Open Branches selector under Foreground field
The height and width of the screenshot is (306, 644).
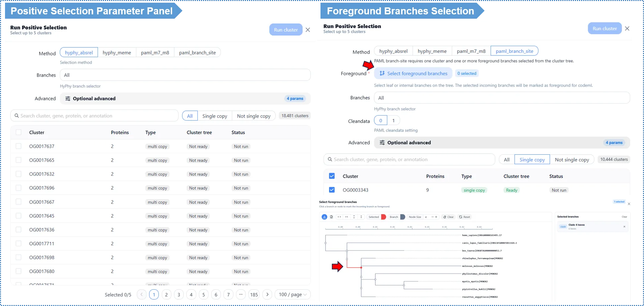[x=502, y=98]
